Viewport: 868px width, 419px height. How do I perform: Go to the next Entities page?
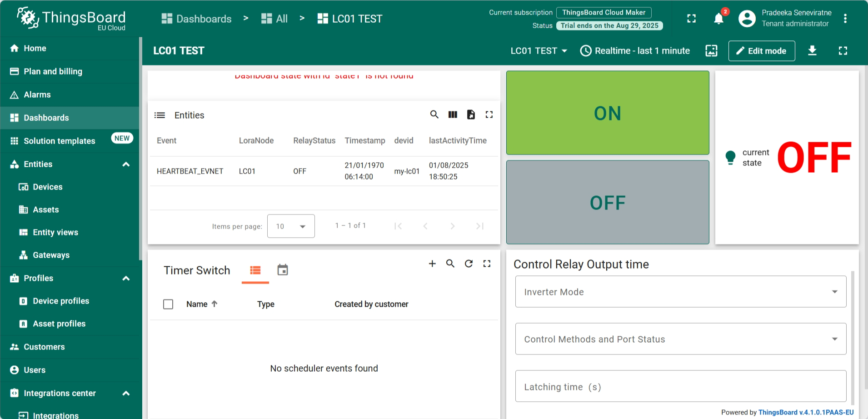pyautogui.click(x=452, y=226)
